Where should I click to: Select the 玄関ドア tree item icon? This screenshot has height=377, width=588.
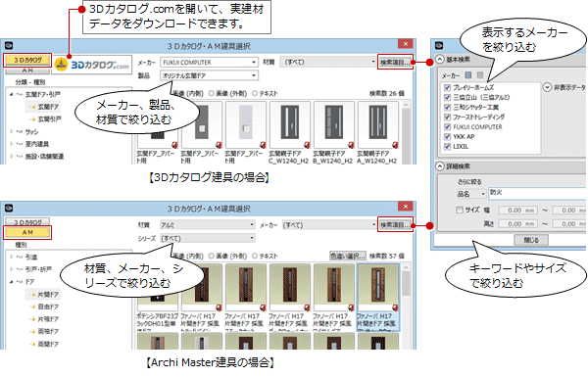pos(33,107)
